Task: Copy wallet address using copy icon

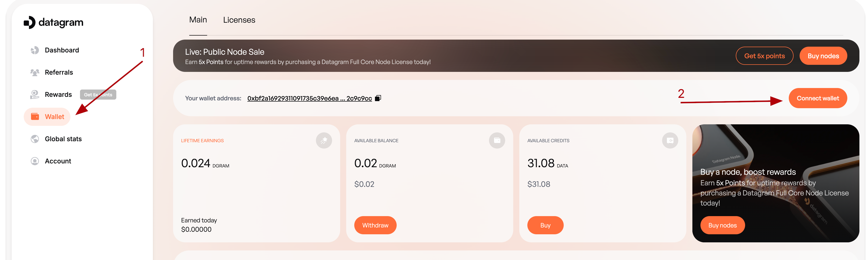Action: tap(378, 98)
